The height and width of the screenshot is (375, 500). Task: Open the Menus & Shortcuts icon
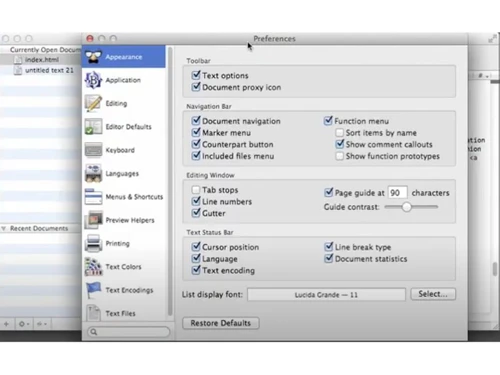(x=94, y=197)
